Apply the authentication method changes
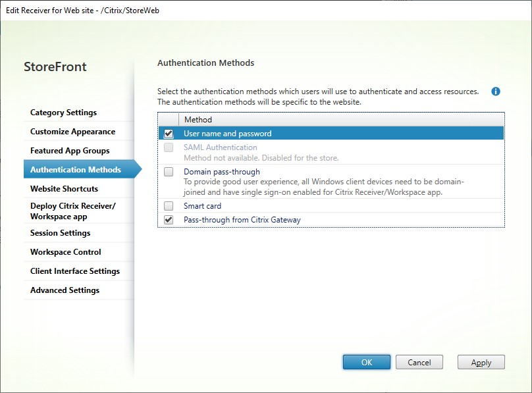This screenshot has height=393, width=532. coord(481,361)
